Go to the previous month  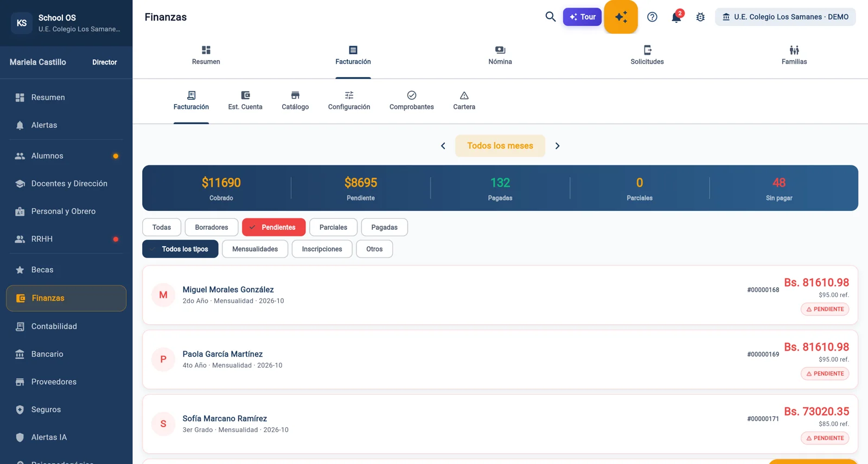(x=443, y=146)
